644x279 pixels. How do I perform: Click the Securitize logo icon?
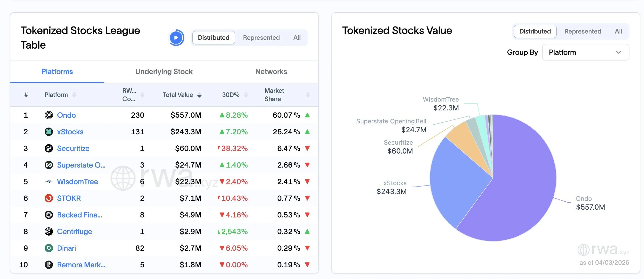[x=49, y=148]
